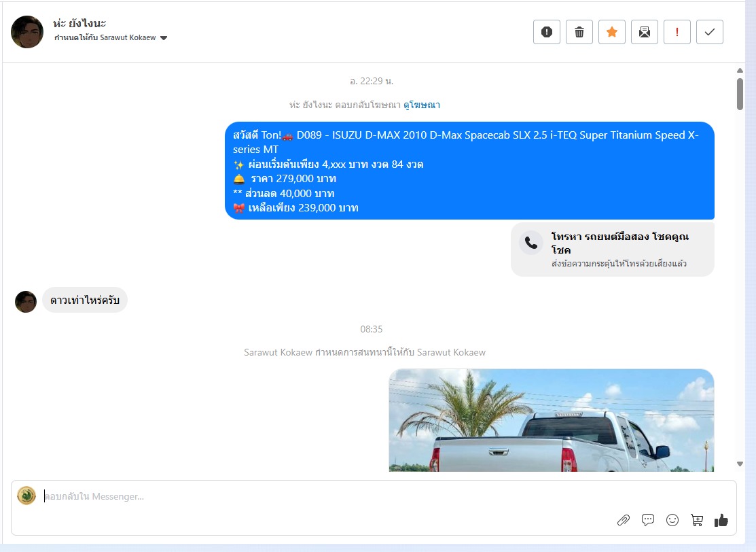The height and width of the screenshot is (552, 756).
Task: Click customer avatar beside ดาวเท่าไหร่ครับ
Action: coord(26,302)
